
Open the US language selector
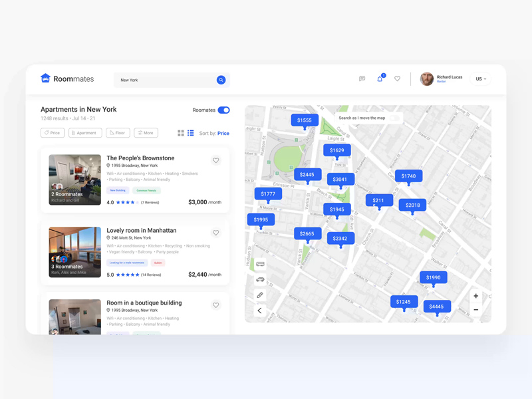pyautogui.click(x=480, y=78)
